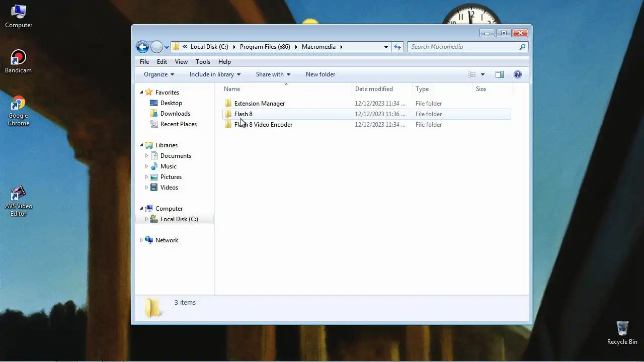
Task: Expand arrow after Macromedia breadcrumb
Action: click(341, 47)
